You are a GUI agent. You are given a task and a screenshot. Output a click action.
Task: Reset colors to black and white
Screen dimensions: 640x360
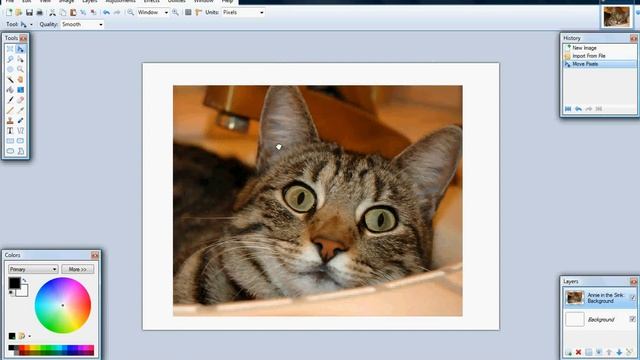[11, 293]
